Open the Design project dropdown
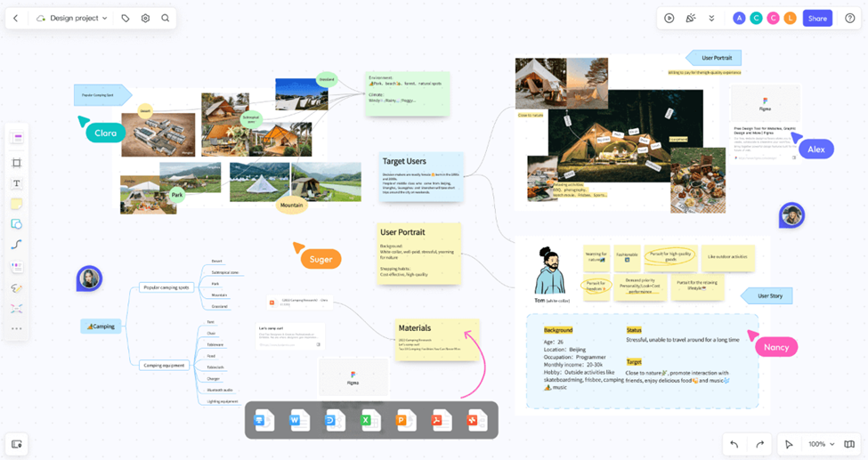The height and width of the screenshot is (460, 868). point(72,18)
